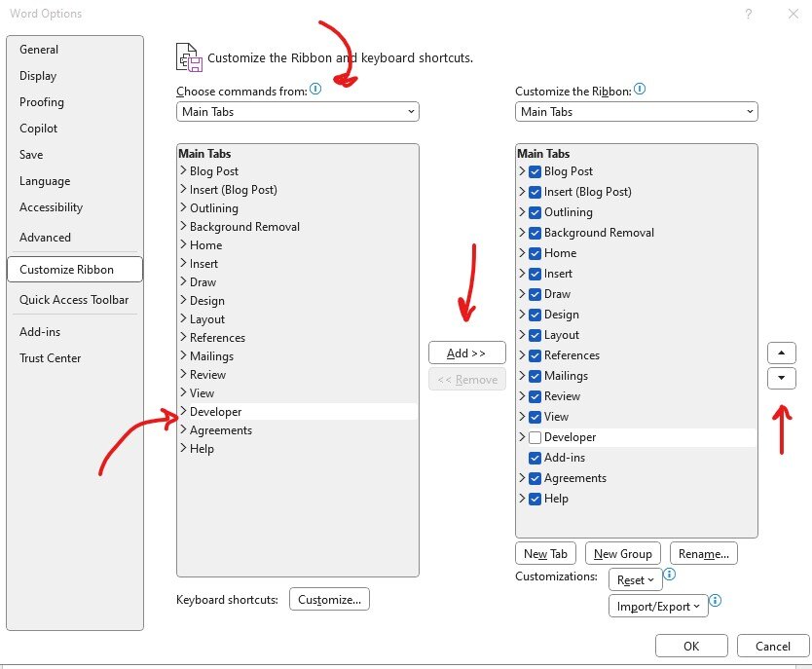Uncheck the View tab checkbox
812x669 pixels.
(x=535, y=417)
